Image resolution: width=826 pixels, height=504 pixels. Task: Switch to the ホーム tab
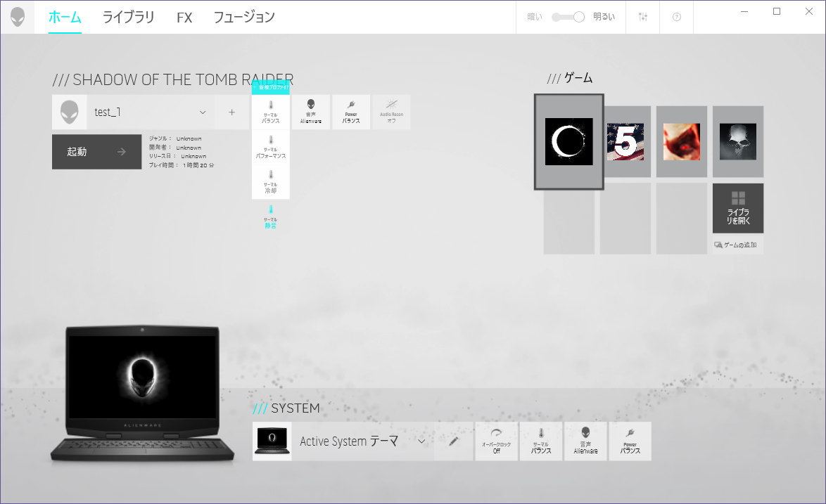click(65, 18)
